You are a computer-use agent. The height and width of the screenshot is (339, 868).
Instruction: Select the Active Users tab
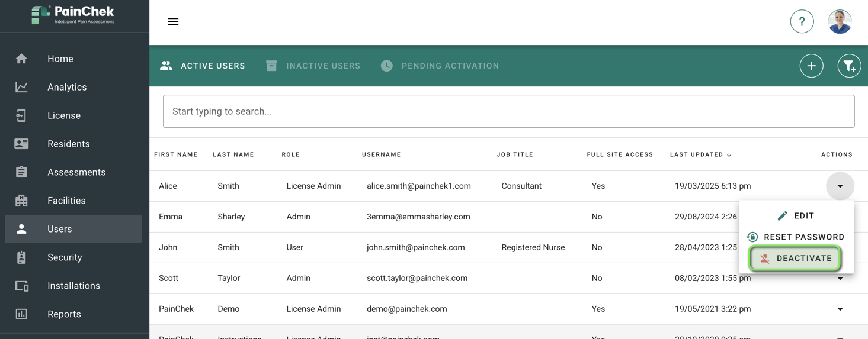[203, 66]
